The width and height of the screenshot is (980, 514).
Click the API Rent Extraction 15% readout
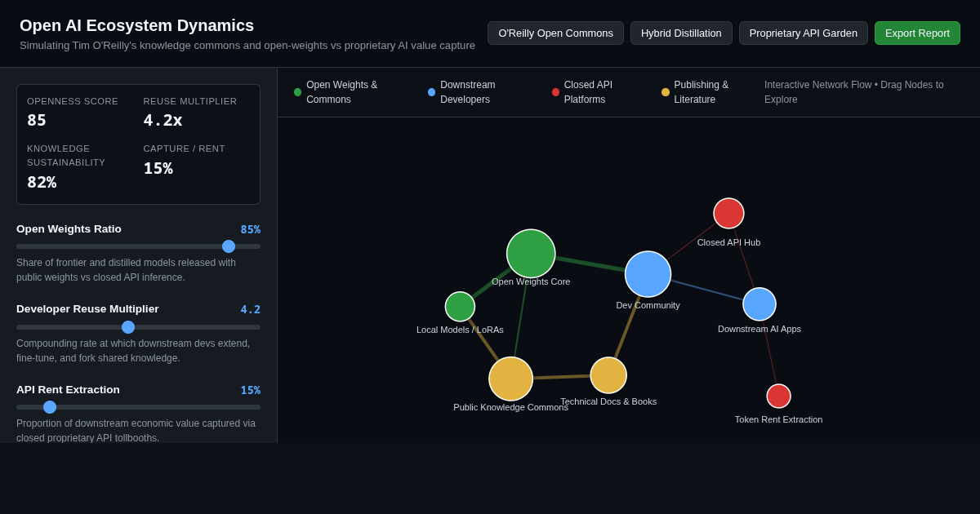[x=250, y=390]
